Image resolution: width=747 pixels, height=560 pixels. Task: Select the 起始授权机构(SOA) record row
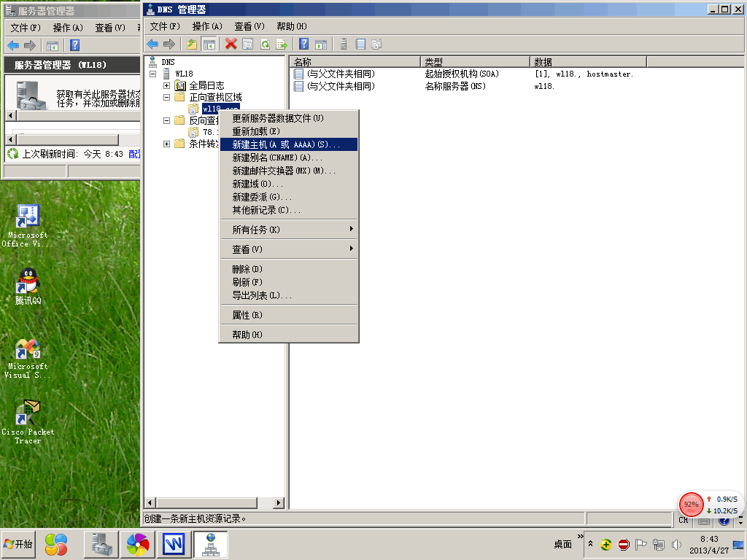click(x=461, y=74)
